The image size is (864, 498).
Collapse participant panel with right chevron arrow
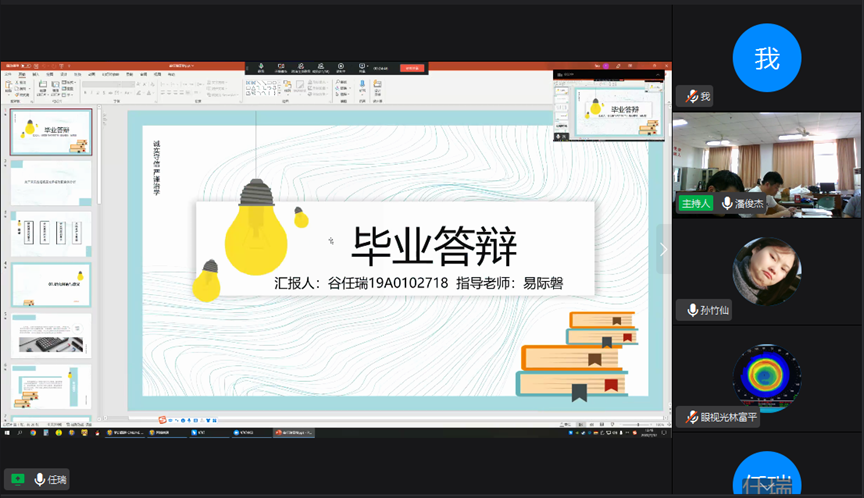(662, 250)
